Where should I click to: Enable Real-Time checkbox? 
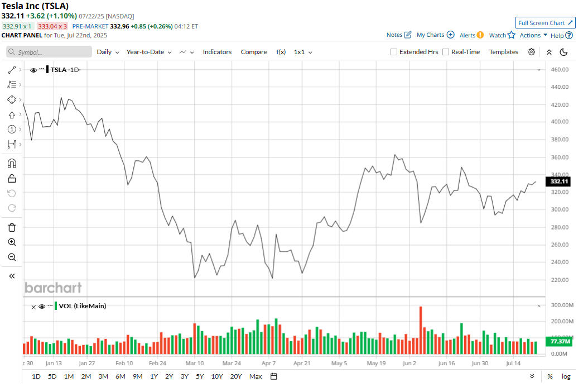pos(446,52)
